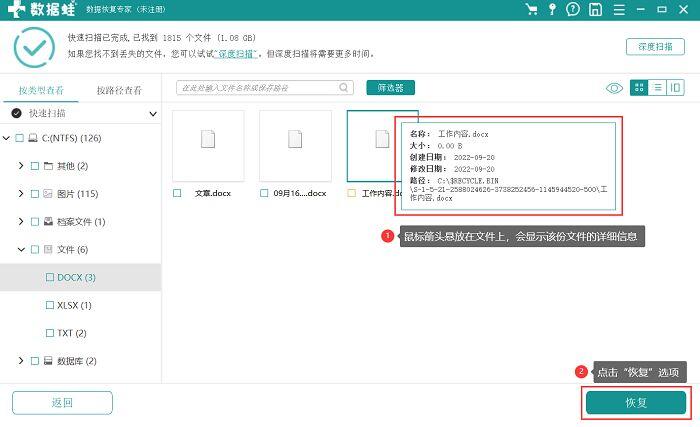
Task: Toggle the eye preview icon
Action: coord(614,88)
